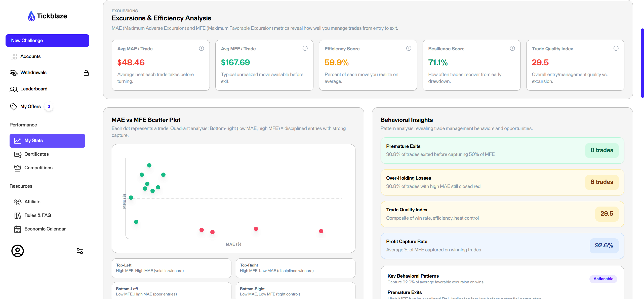This screenshot has height=299, width=644.
Task: Click info icon on Avg MFE / Trade card
Action: coord(305,48)
